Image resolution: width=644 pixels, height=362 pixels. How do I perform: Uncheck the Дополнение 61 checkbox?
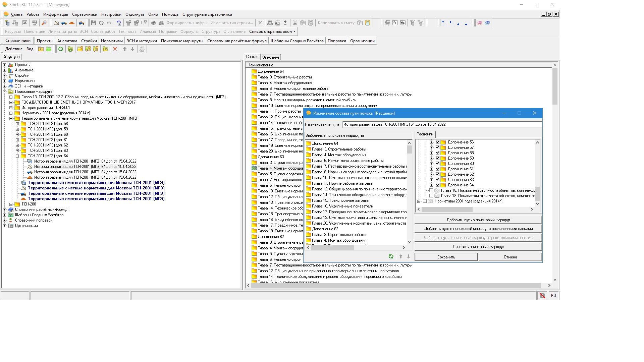point(437,169)
